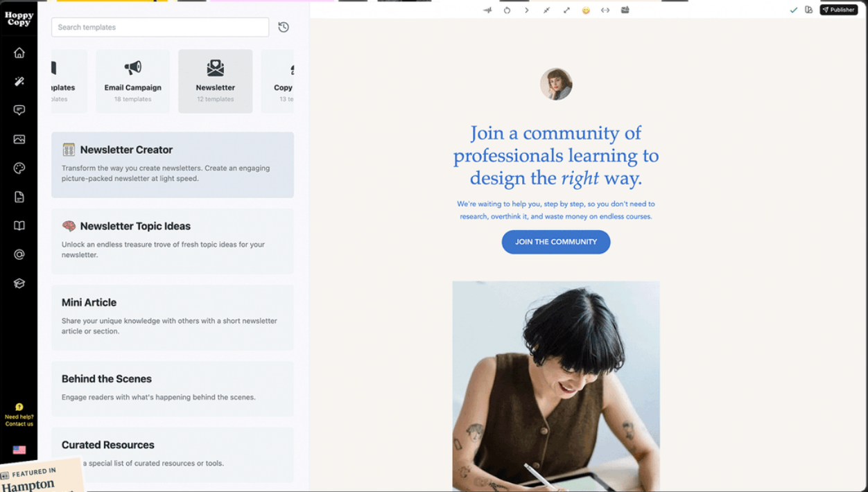Open the chat icon in the sidebar
This screenshot has height=492, width=868.
tap(19, 110)
